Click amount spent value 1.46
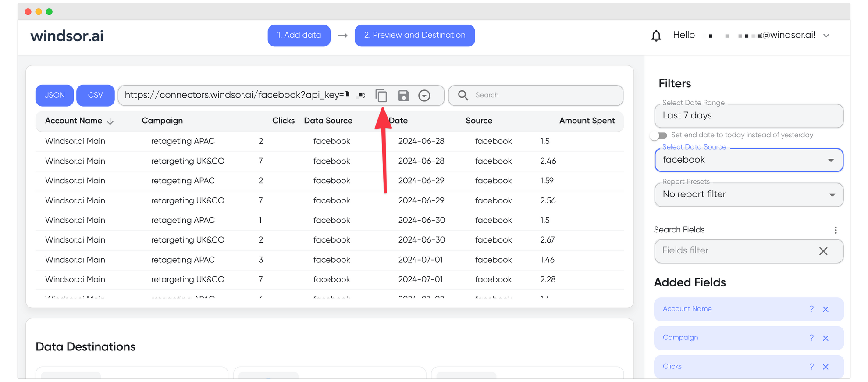 [547, 260]
